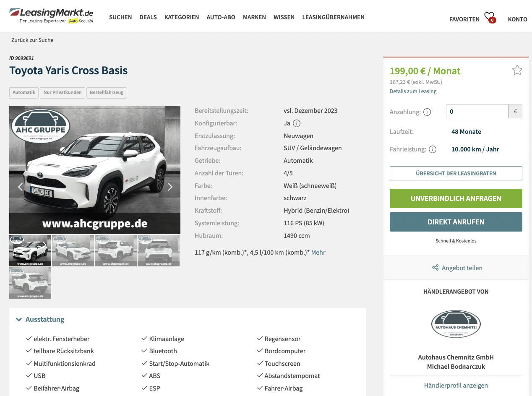Click the LeasingMarkt.de logo
The height and width of the screenshot is (396, 532).
click(51, 16)
